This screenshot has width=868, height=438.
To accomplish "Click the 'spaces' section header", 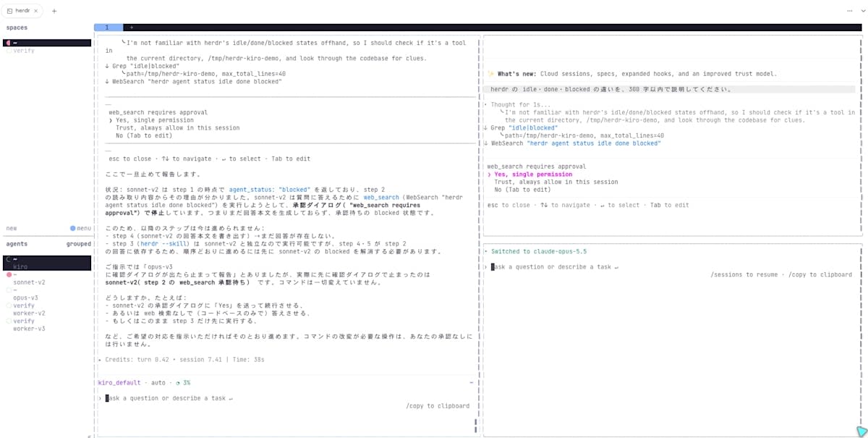I will click(x=17, y=28).
